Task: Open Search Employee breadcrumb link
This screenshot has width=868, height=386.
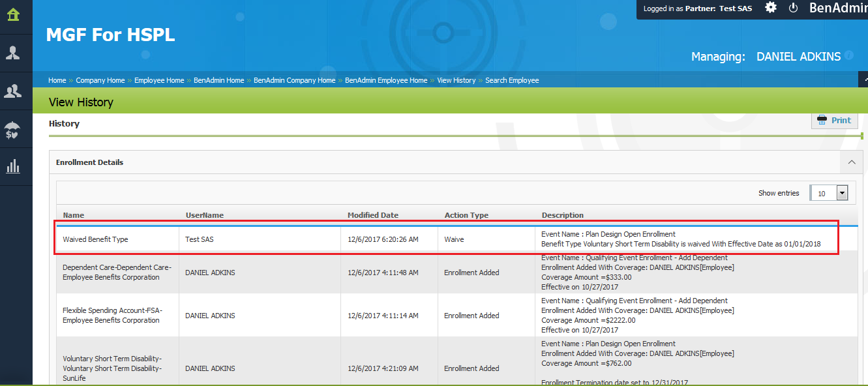Action: [x=512, y=80]
